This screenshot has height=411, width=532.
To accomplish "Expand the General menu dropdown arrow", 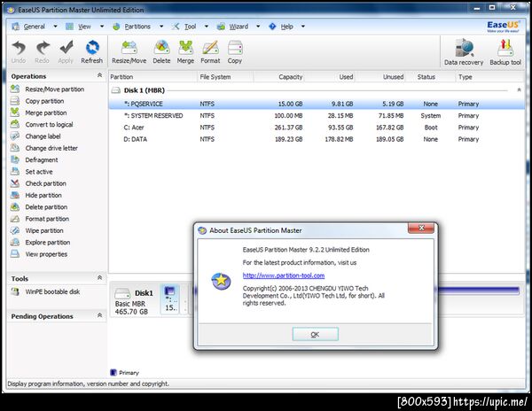I will point(55,27).
